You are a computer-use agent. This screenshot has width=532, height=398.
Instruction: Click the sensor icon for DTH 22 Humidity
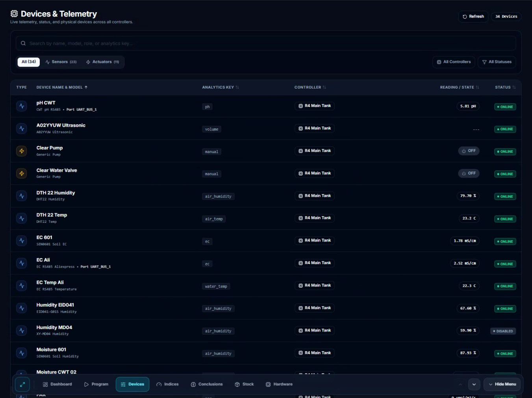coord(22,196)
